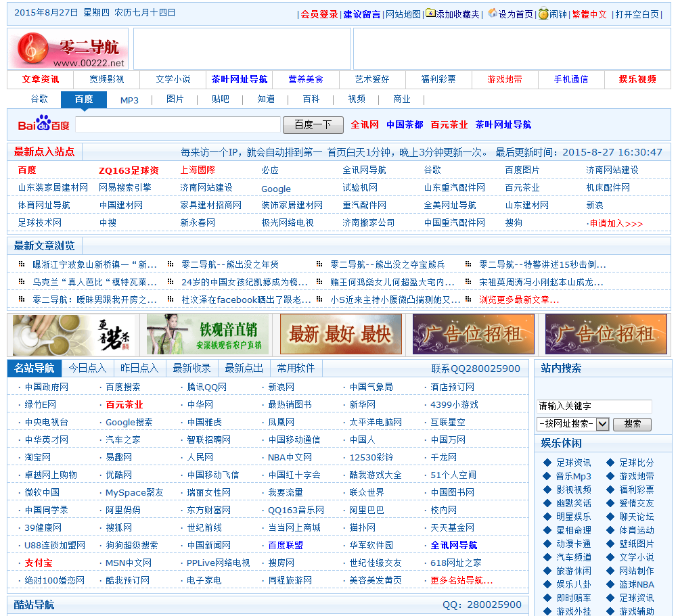Open the 会员登录 link
The height and width of the screenshot is (616, 678).
[x=319, y=14]
